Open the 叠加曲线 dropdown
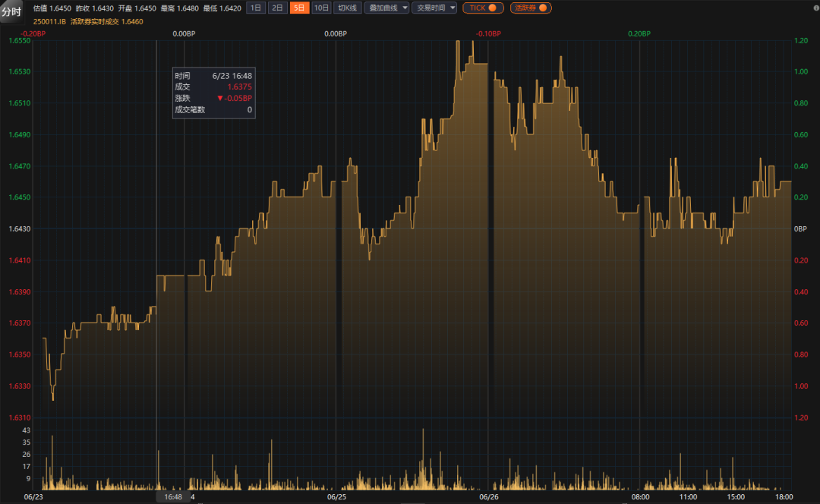The height and width of the screenshot is (504, 820). coord(387,8)
